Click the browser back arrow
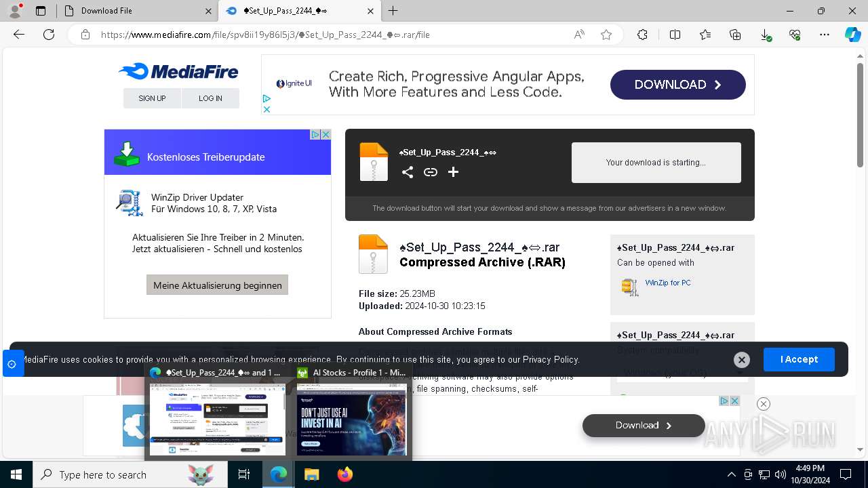Screen dimensions: 868x488 (x=19, y=35)
